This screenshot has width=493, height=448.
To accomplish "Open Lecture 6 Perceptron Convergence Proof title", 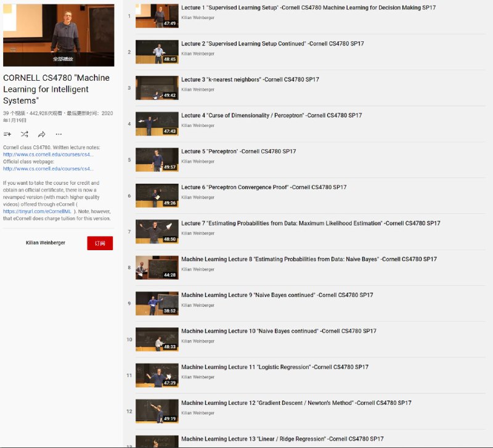I will point(264,187).
